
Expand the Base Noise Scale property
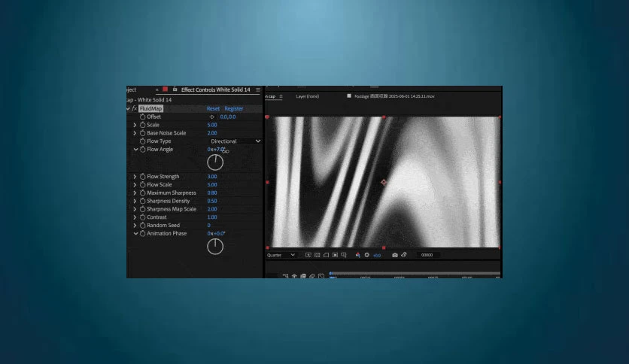tap(135, 132)
